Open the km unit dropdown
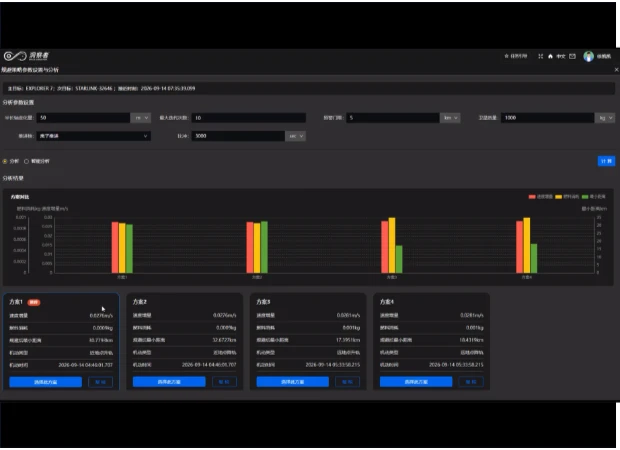 450,117
